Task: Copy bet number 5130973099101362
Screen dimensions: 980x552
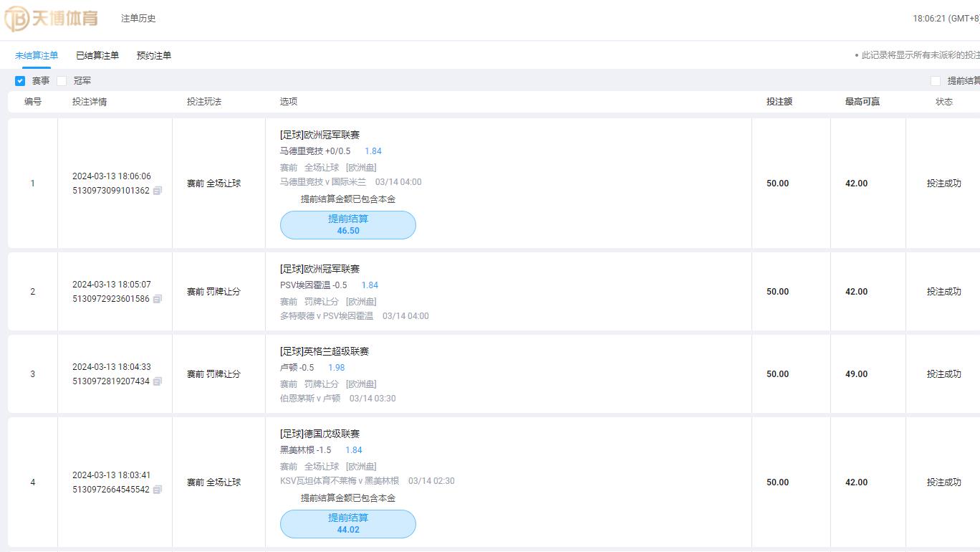Action: pos(158,191)
